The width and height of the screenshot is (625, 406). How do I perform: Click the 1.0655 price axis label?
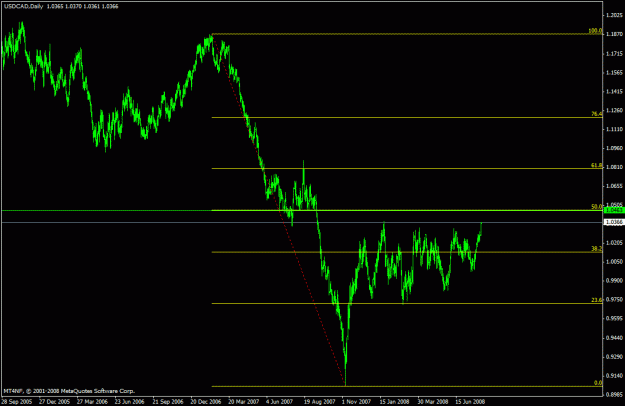click(x=614, y=186)
